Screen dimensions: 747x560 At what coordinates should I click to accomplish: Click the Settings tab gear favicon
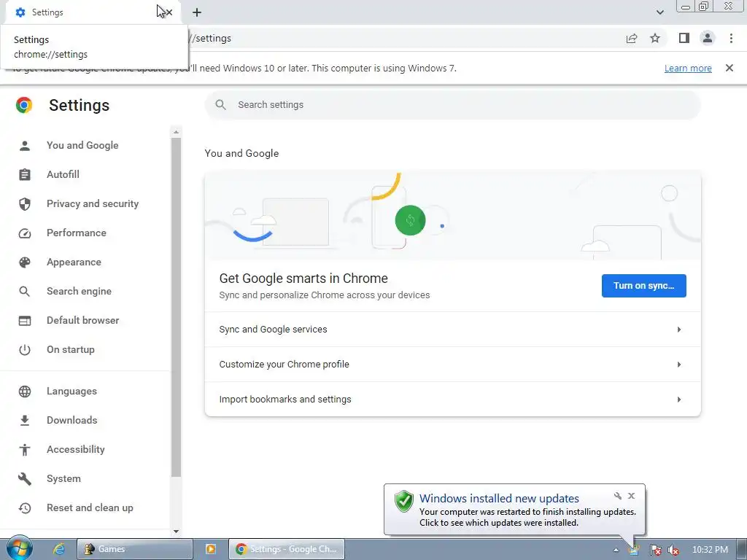(20, 12)
